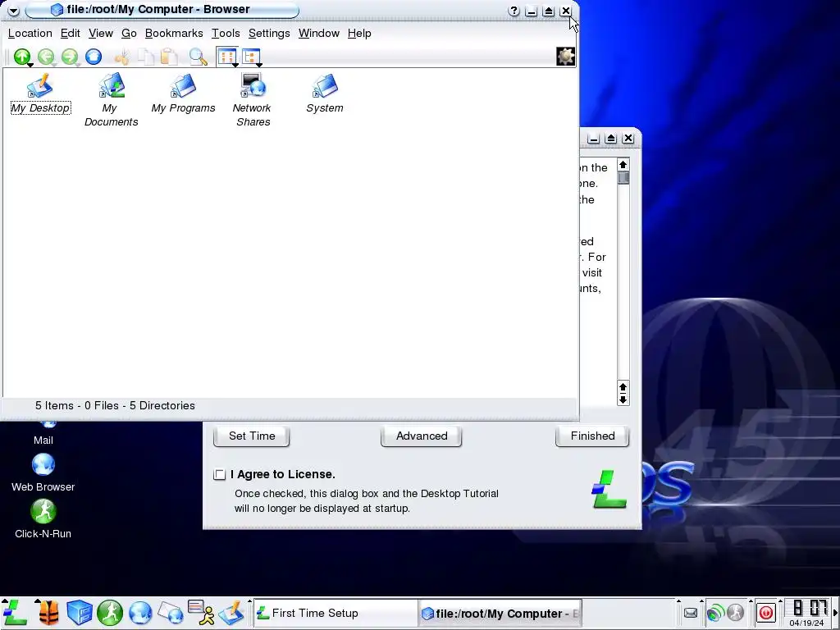Click the life jacket help icon in panel
The width and height of the screenshot is (840, 630).
point(48,613)
